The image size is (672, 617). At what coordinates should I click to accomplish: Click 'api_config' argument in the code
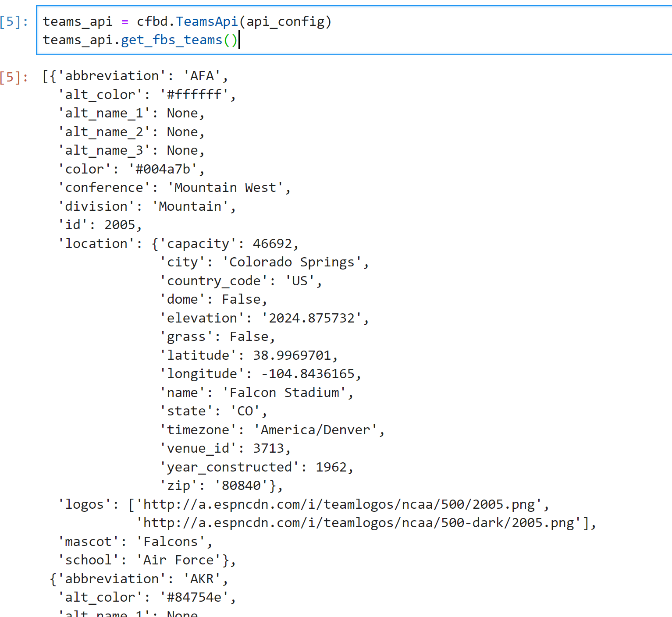click(x=285, y=21)
